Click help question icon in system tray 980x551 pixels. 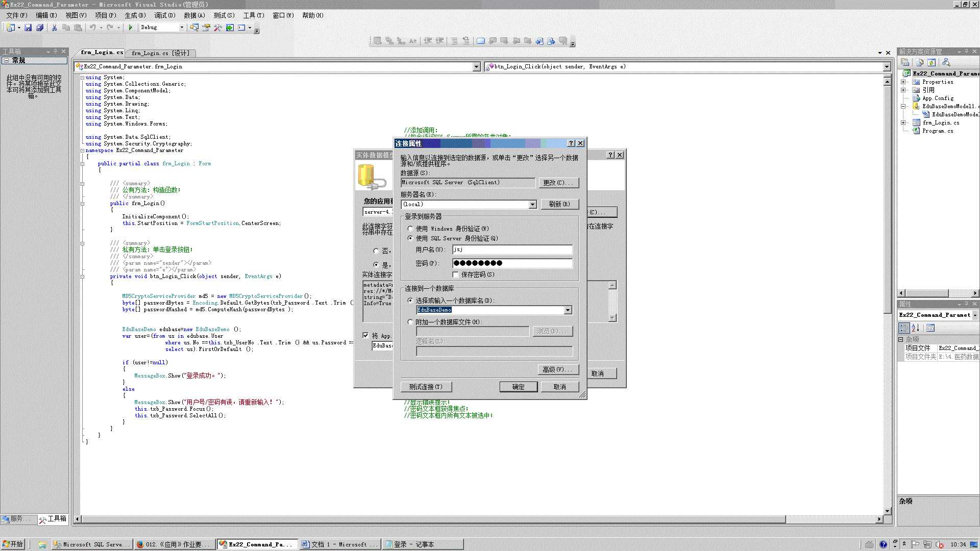pos(883,544)
